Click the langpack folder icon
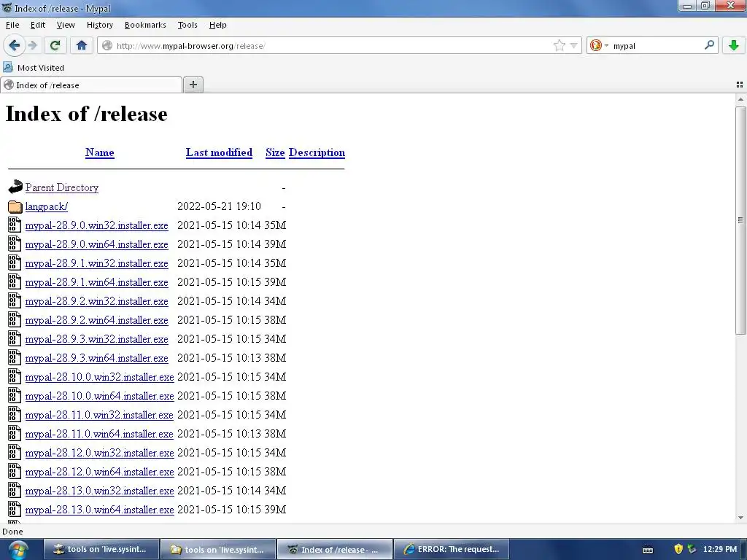This screenshot has width=747, height=560. 15,206
